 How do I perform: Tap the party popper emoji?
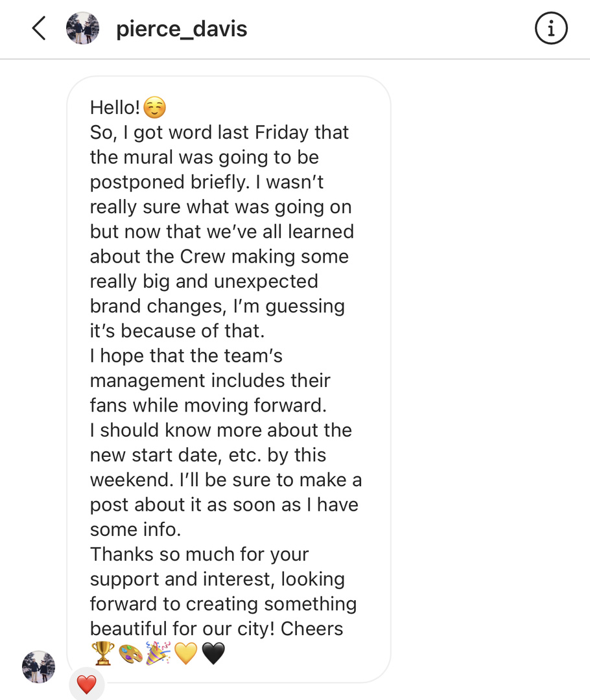(158, 653)
